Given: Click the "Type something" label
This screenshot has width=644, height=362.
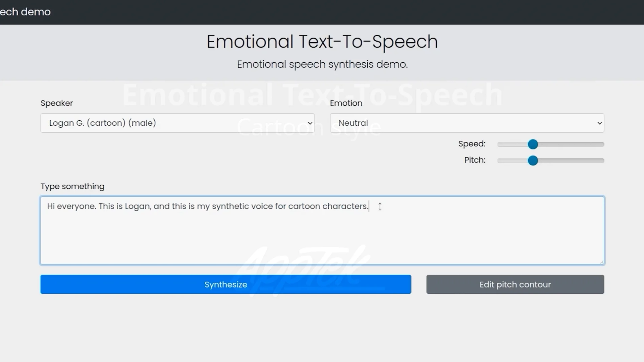Looking at the screenshot, I should pos(72,186).
